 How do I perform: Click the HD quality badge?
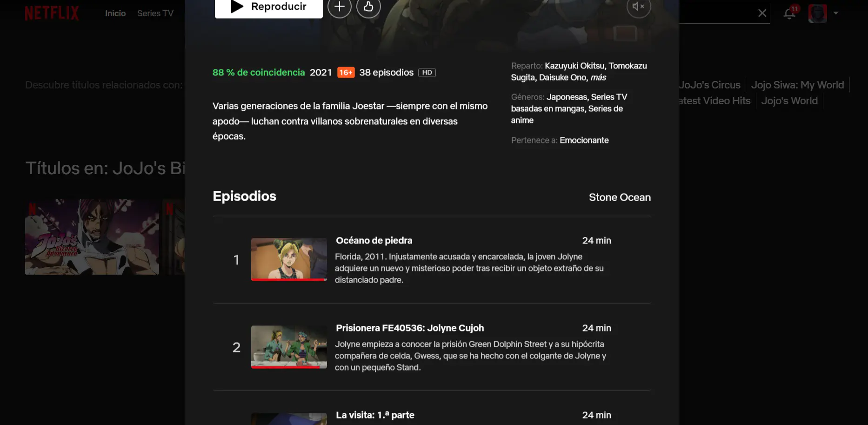(x=427, y=73)
